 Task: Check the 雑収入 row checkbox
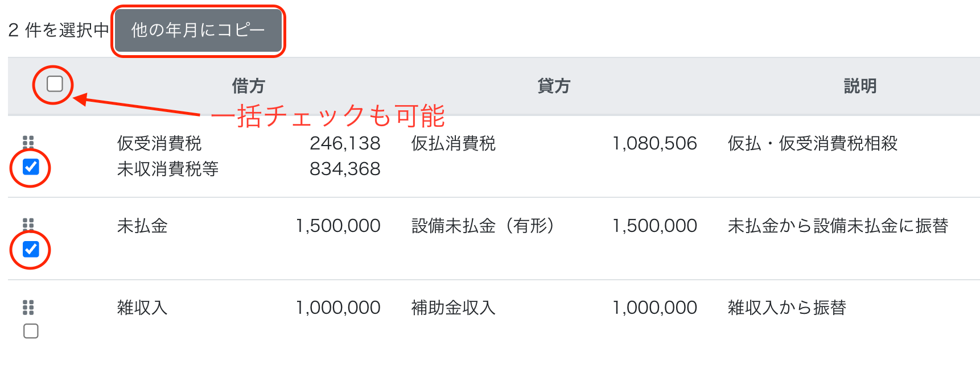coord(31,331)
